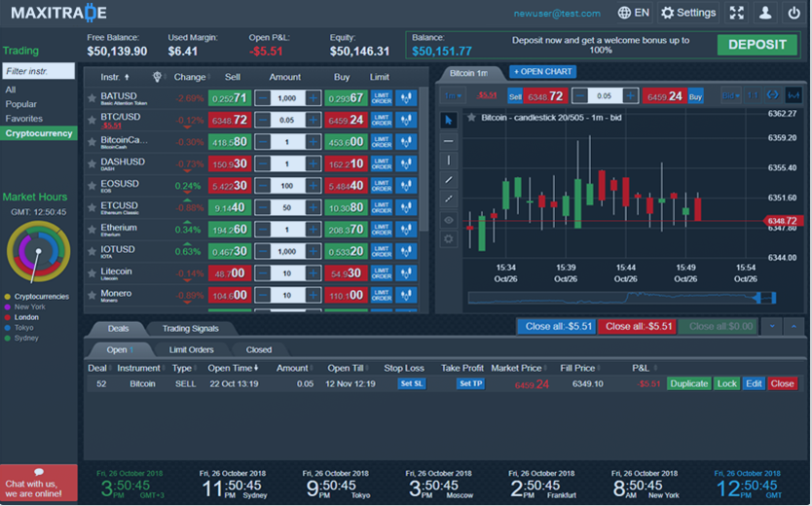
Task: Open chart icon for BTC/USD row
Action: 406,120
